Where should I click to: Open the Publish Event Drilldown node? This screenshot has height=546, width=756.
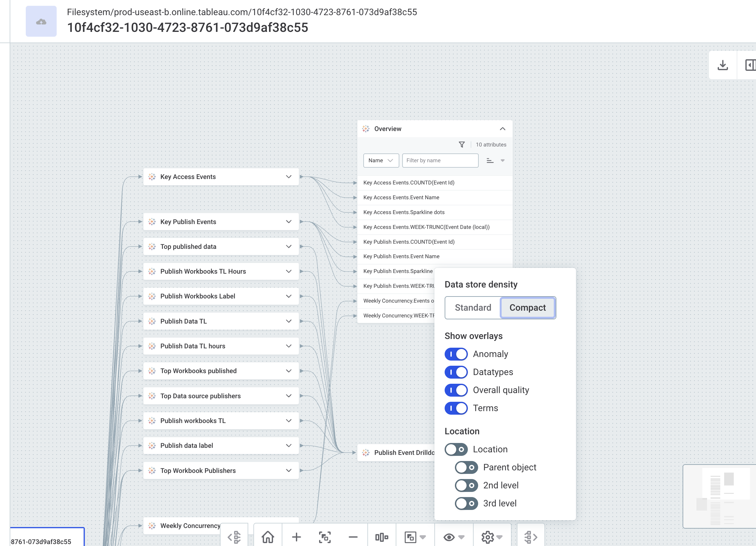tap(403, 452)
